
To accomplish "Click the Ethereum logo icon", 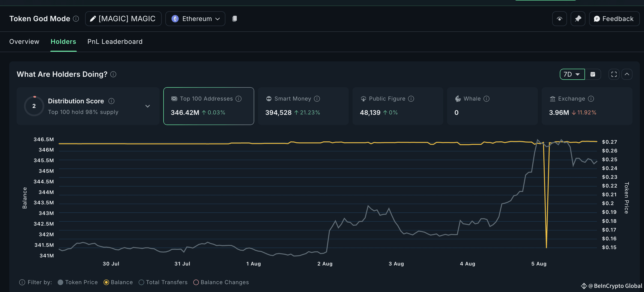I will (175, 19).
